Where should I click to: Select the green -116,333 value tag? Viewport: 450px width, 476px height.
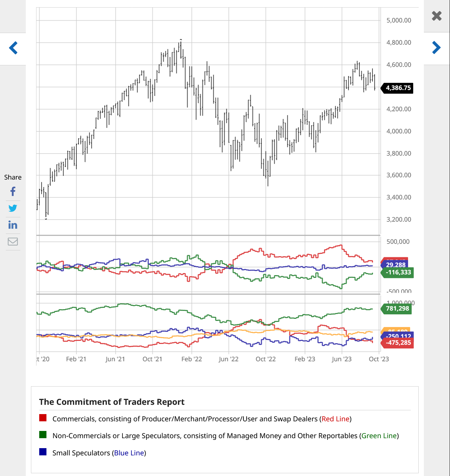coord(398,272)
